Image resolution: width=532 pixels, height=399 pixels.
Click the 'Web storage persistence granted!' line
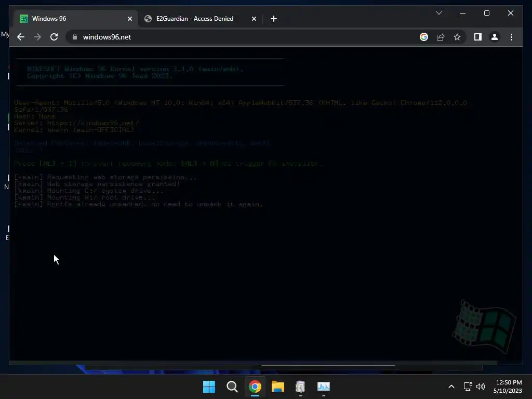[x=97, y=184]
